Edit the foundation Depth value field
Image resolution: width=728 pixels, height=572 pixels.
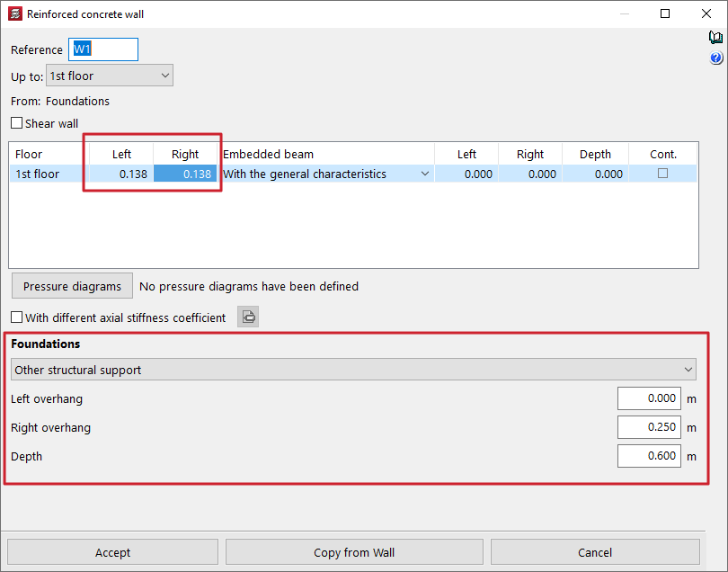(x=649, y=456)
